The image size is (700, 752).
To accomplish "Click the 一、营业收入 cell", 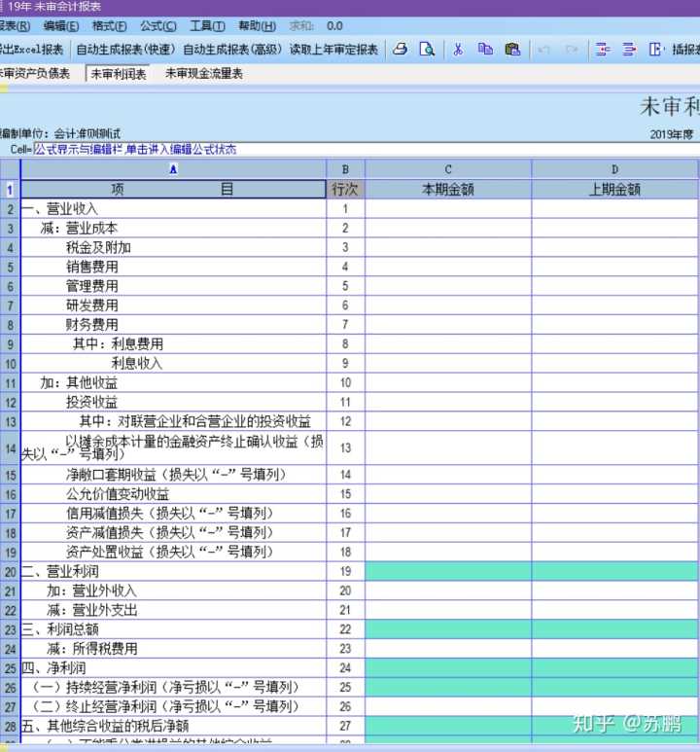I will pyautogui.click(x=173, y=208).
